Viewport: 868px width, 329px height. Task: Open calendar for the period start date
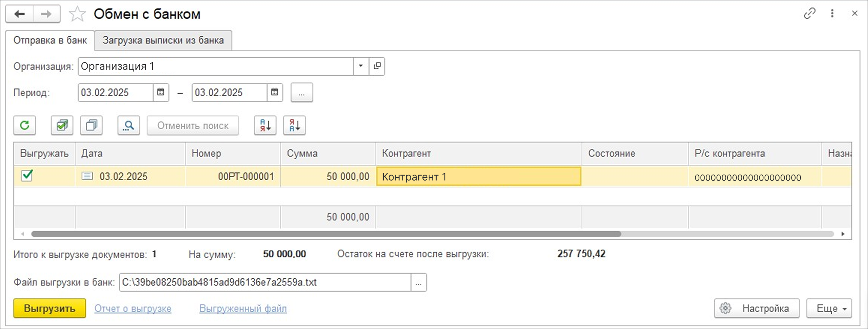(x=161, y=92)
